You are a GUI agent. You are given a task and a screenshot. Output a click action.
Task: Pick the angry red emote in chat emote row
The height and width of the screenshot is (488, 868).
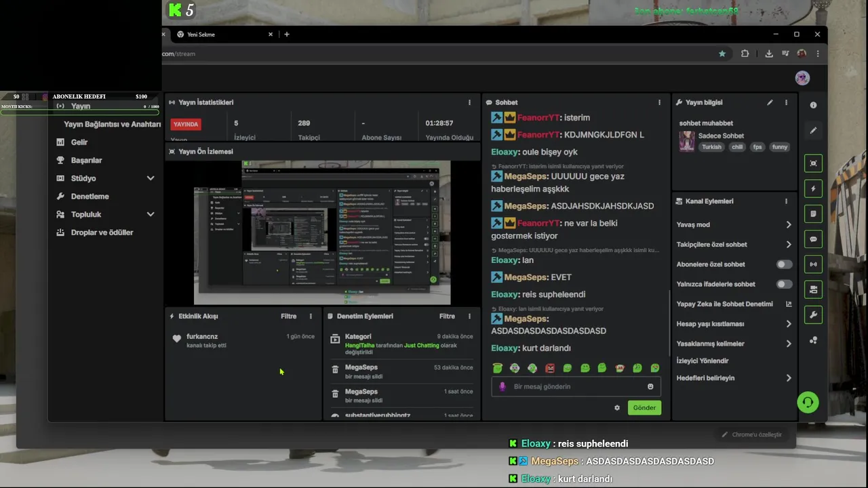click(550, 368)
